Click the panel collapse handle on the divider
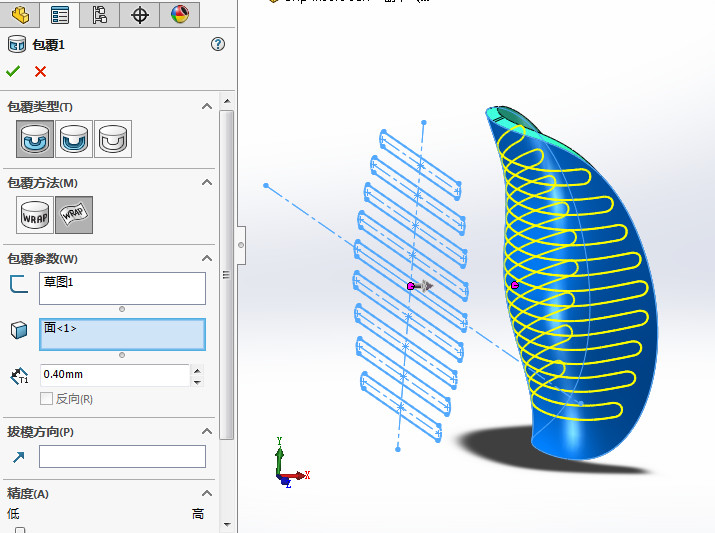The width and height of the screenshot is (715, 533). [241, 245]
